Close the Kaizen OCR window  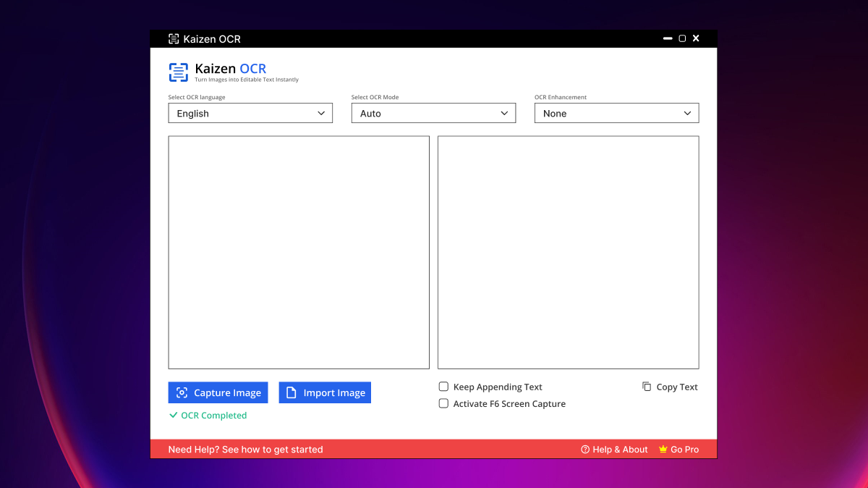[x=696, y=39]
